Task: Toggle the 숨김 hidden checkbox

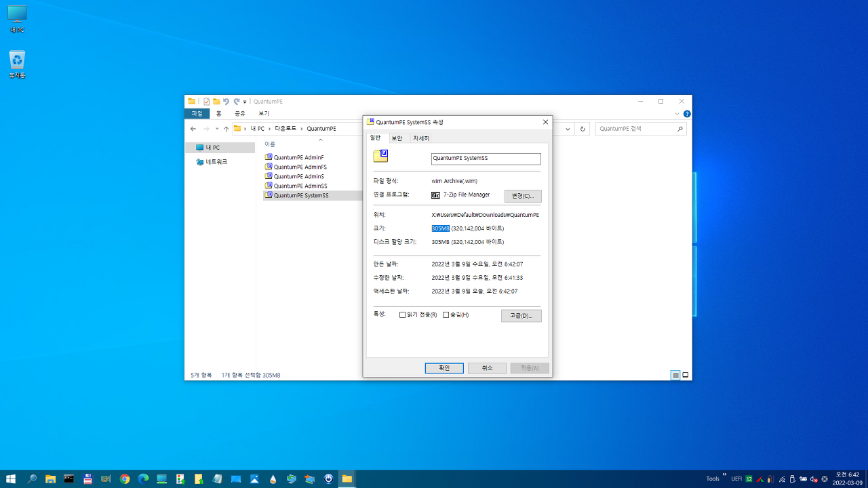Action: 446,314
